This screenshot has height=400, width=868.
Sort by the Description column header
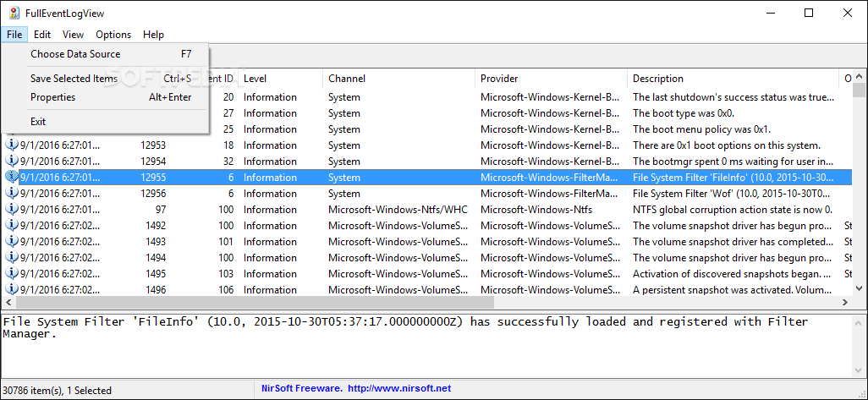click(x=733, y=79)
